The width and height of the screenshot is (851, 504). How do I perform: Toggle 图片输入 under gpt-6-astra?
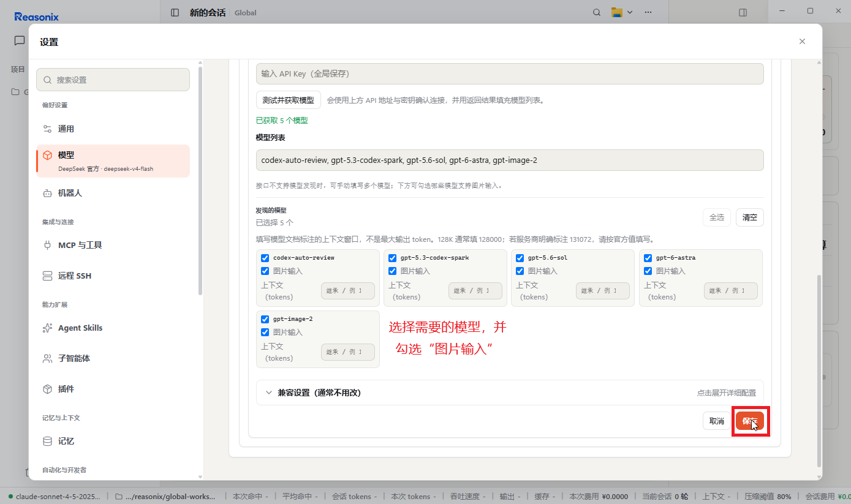coord(648,271)
